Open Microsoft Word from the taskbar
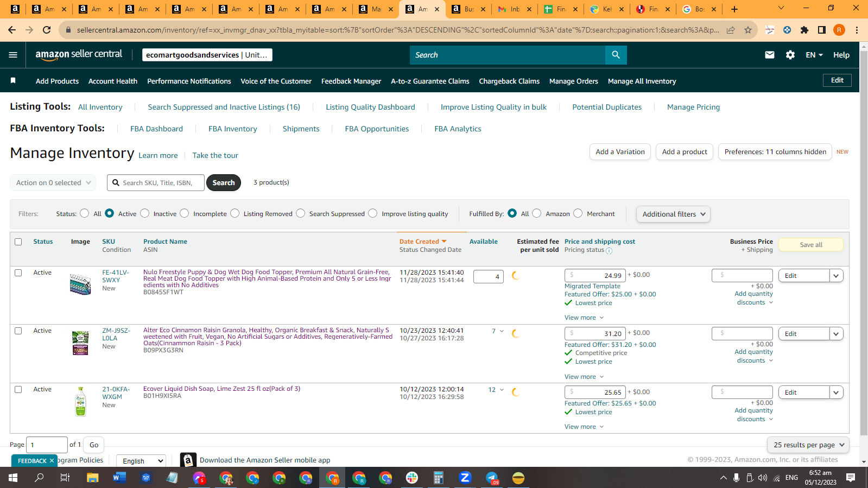The height and width of the screenshot is (488, 868). pos(119,478)
